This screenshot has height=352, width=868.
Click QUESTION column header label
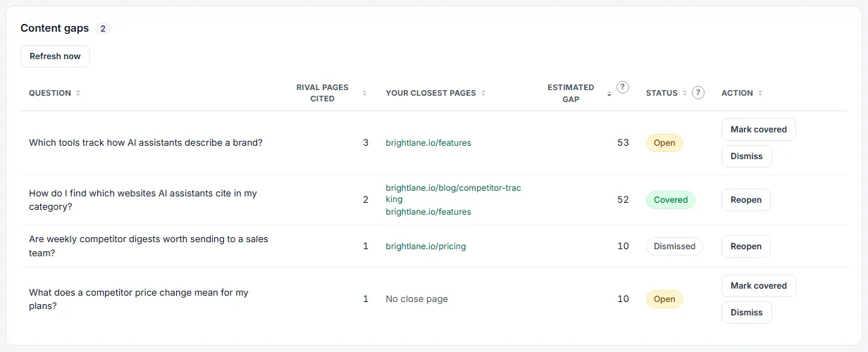tap(50, 93)
